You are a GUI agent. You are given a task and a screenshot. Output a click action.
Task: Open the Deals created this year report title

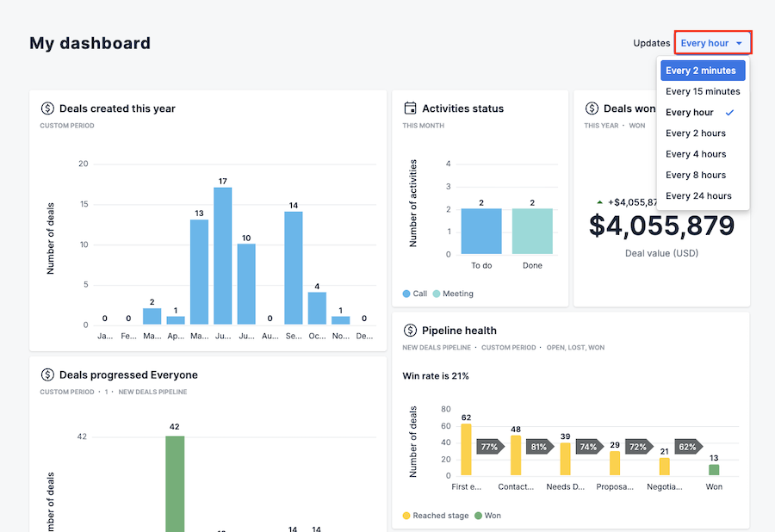tap(117, 108)
